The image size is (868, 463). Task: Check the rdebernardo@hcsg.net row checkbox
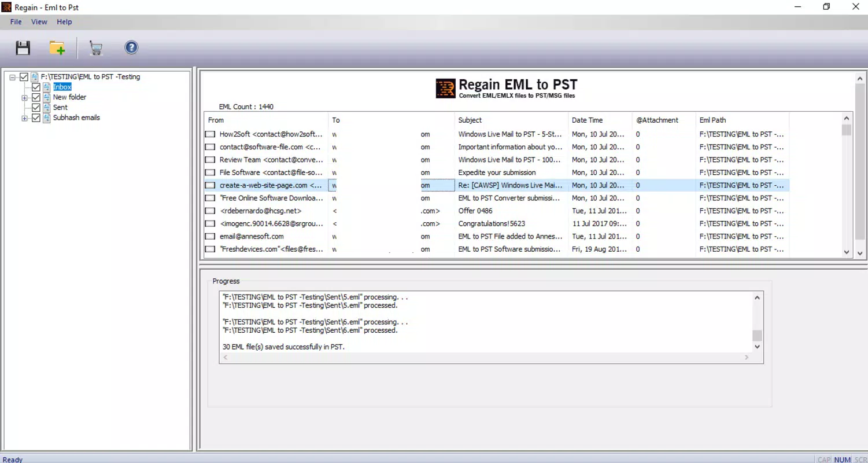click(210, 211)
